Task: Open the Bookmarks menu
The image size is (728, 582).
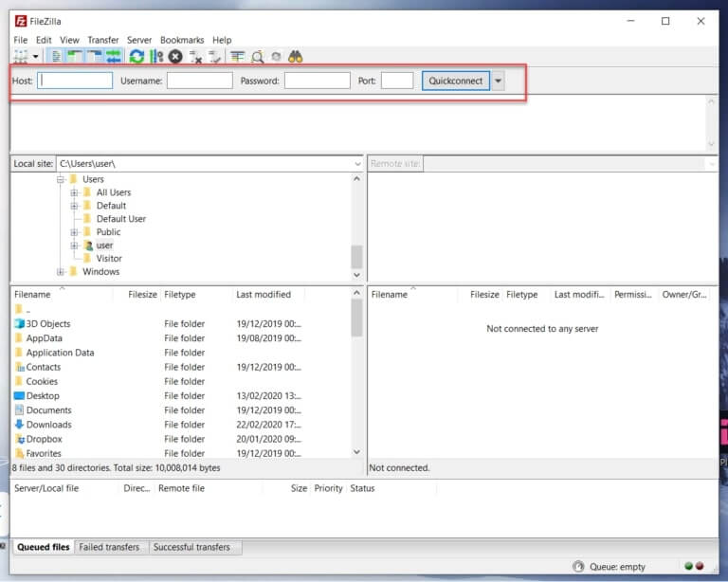Action: [x=182, y=40]
